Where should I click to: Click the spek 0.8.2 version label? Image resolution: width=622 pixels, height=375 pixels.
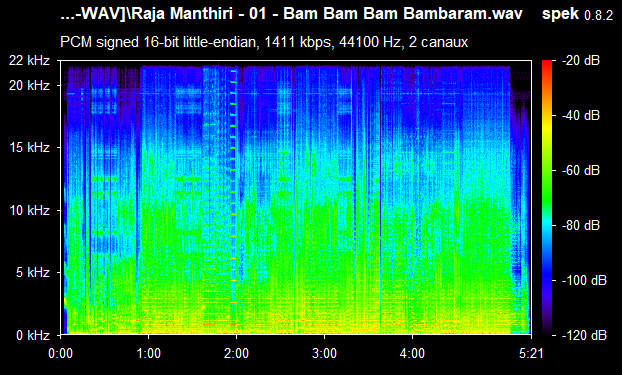577,14
